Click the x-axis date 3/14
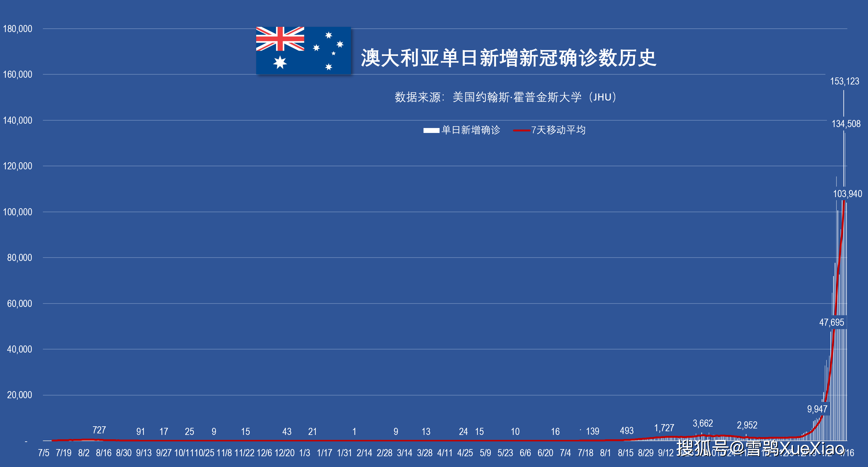 click(405, 453)
